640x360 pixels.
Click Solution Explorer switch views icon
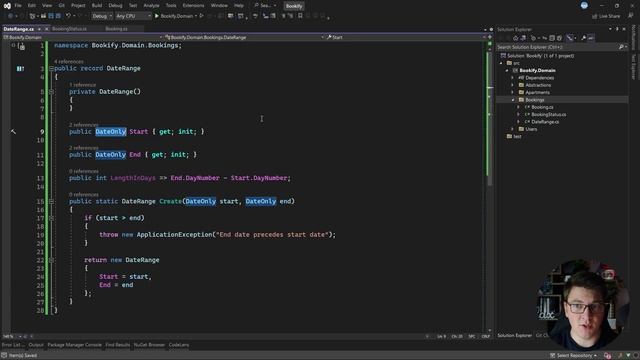[x=523, y=38]
